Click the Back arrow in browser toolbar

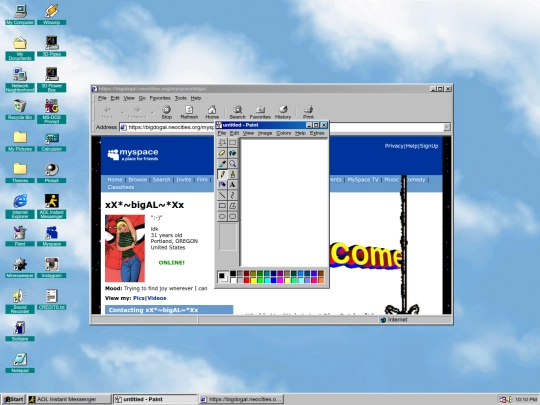[x=107, y=112]
